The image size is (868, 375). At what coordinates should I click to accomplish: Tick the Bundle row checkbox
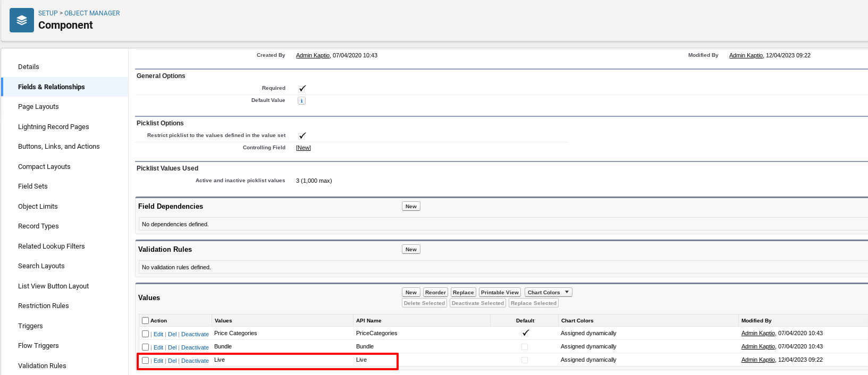[x=146, y=347]
